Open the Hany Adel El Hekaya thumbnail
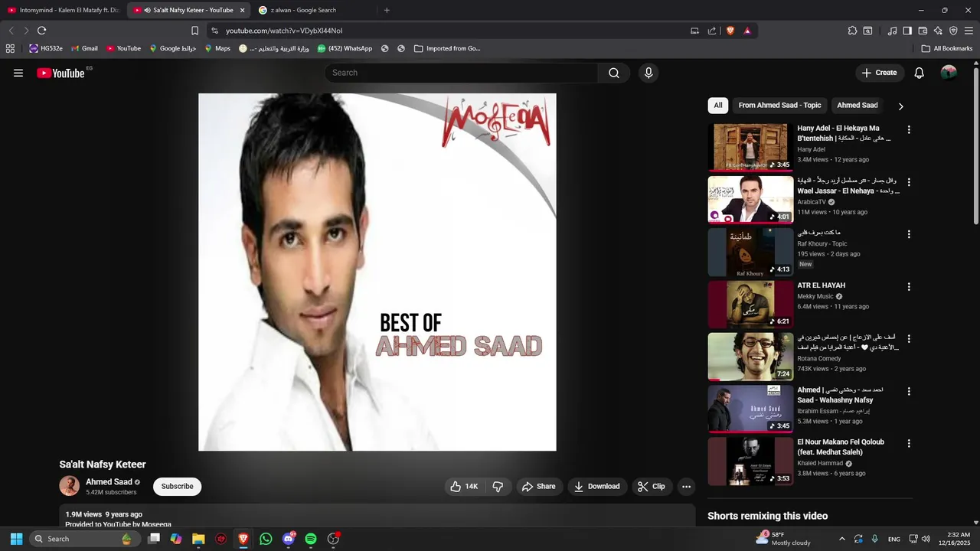Image resolution: width=980 pixels, height=551 pixels. (x=750, y=147)
